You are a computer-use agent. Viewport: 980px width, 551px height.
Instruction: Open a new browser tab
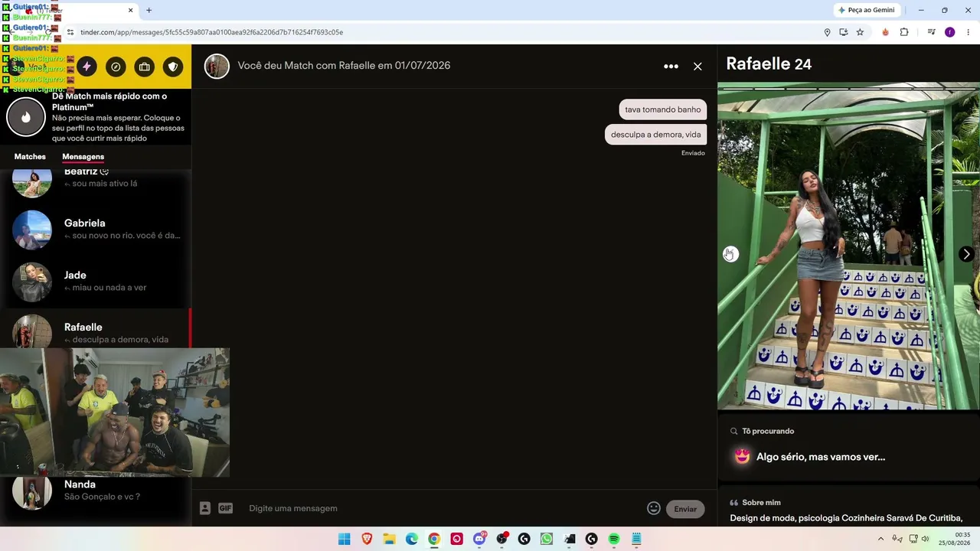[149, 11]
